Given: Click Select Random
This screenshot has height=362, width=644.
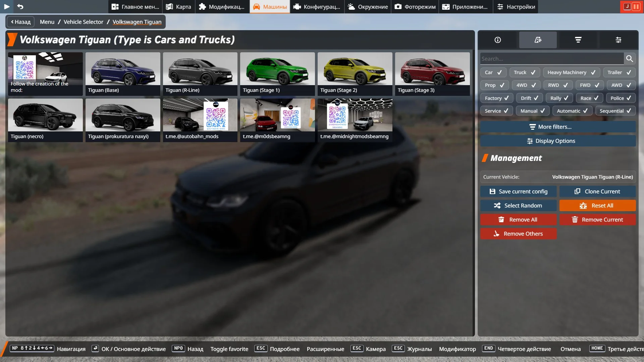Looking at the screenshot, I should click(518, 205).
